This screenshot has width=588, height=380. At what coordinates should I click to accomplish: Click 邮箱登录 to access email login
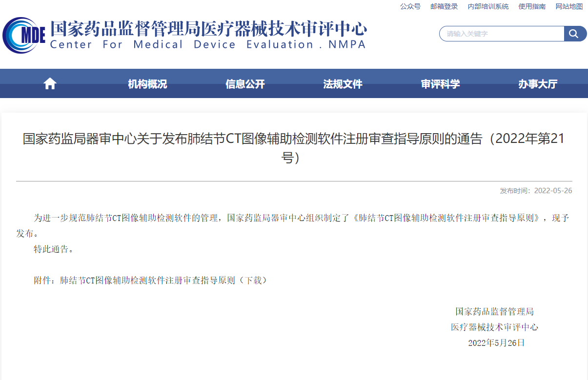coord(444,6)
